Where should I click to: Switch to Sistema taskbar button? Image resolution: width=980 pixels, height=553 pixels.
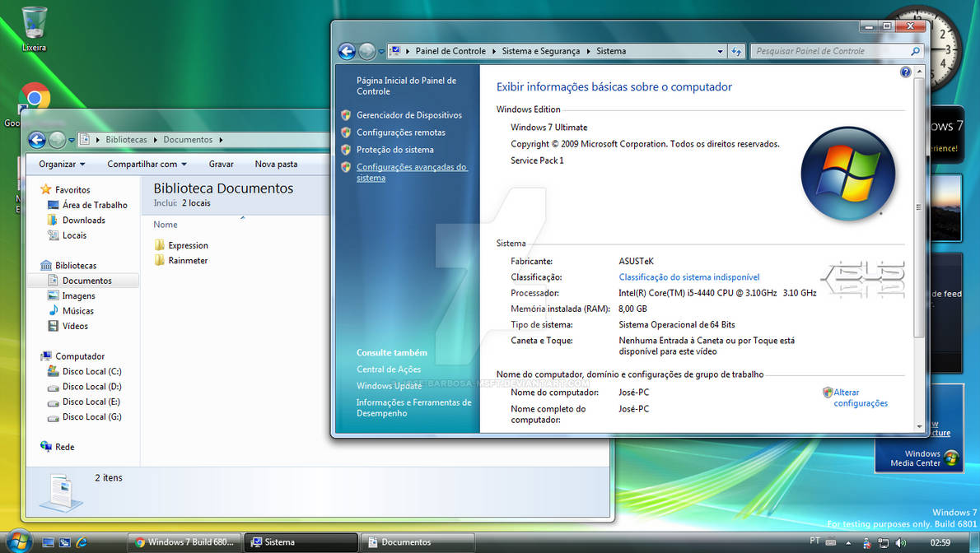click(x=301, y=542)
